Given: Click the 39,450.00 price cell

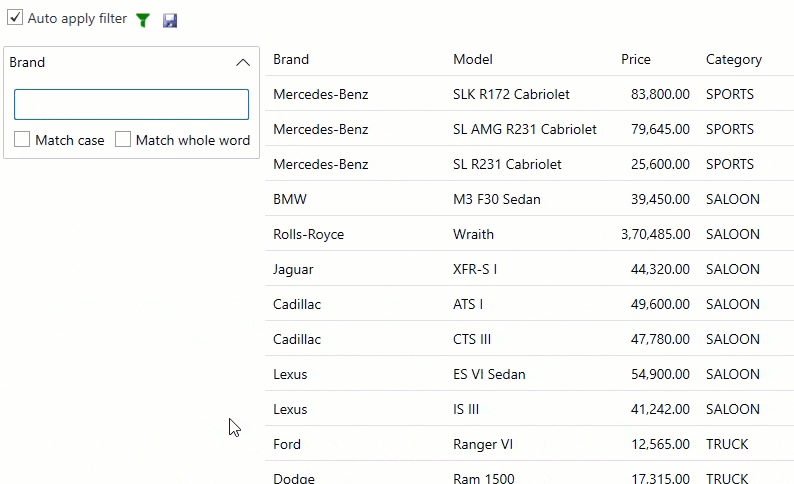Looking at the screenshot, I should [x=660, y=199].
